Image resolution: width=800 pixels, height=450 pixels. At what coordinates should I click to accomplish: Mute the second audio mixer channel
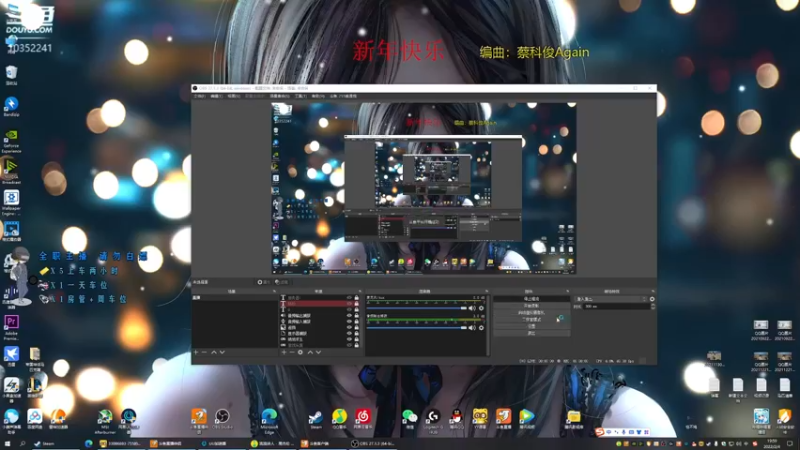472,328
